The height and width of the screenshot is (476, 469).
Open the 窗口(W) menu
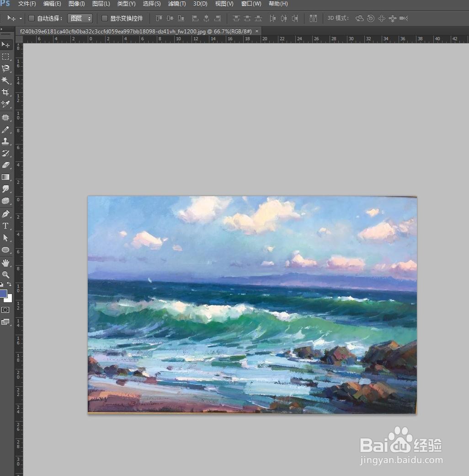click(251, 4)
